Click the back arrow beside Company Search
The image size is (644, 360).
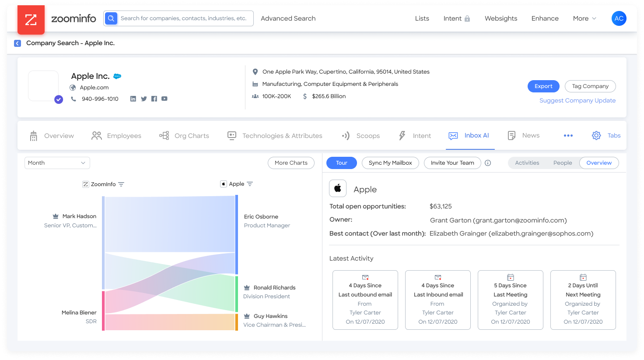click(17, 43)
